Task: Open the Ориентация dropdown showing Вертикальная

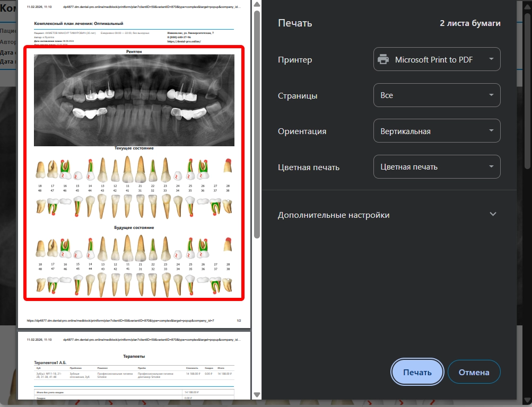Action: click(x=437, y=131)
